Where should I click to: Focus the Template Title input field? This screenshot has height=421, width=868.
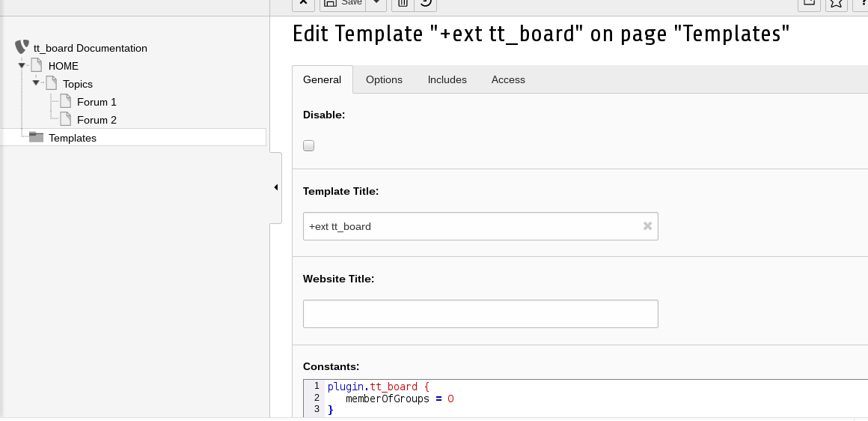tap(480, 226)
